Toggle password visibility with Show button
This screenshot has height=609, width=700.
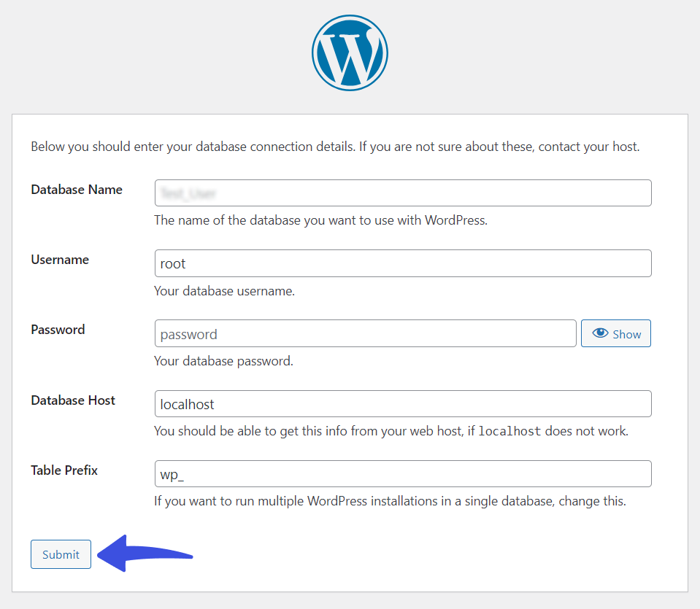[x=615, y=333]
